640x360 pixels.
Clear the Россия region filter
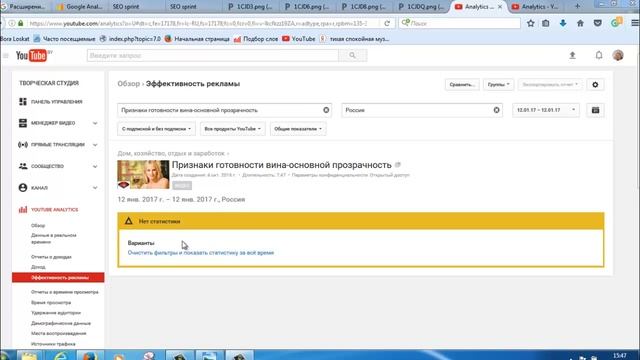pyautogui.click(x=496, y=110)
